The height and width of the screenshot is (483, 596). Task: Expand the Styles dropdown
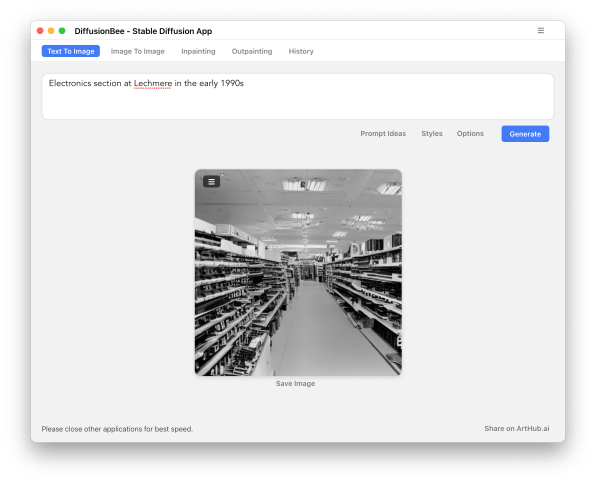pos(432,134)
